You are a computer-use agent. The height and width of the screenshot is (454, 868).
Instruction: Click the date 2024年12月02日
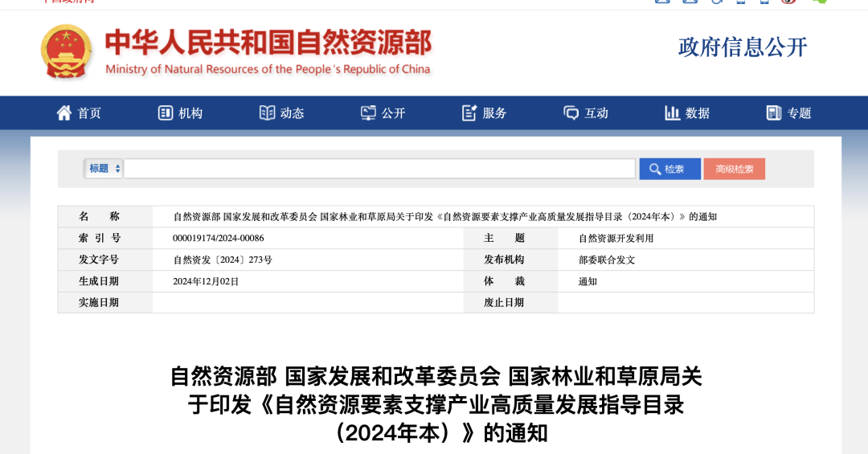pyautogui.click(x=206, y=281)
